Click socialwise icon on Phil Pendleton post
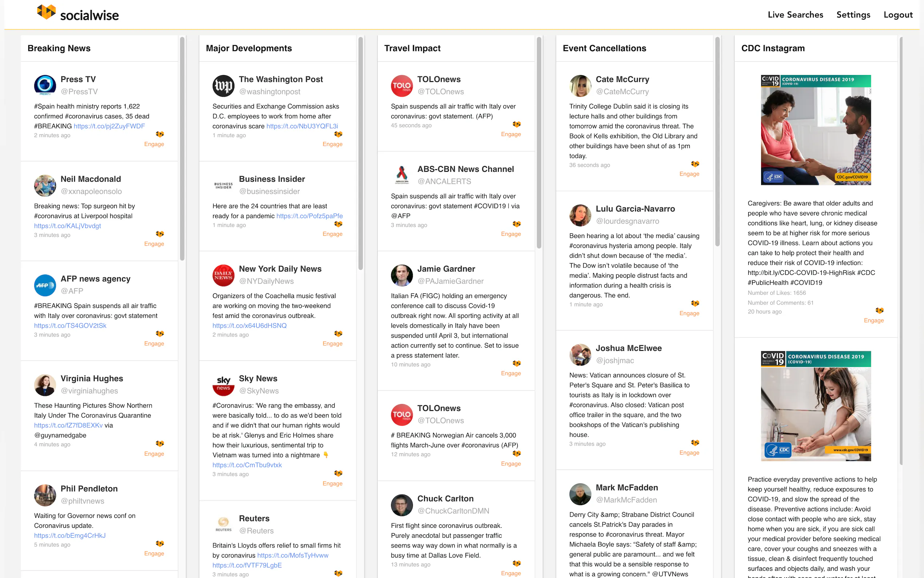 coord(160,543)
